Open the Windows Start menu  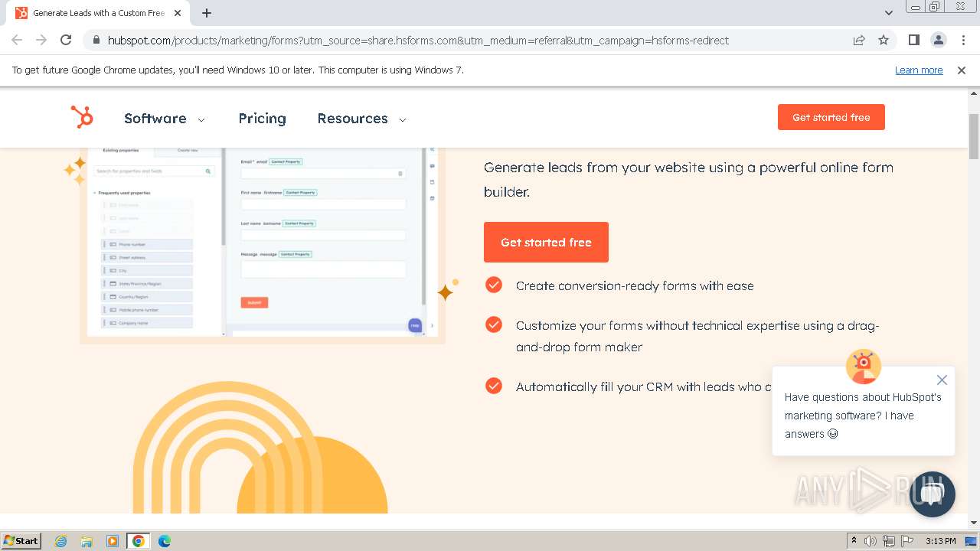[x=21, y=540]
